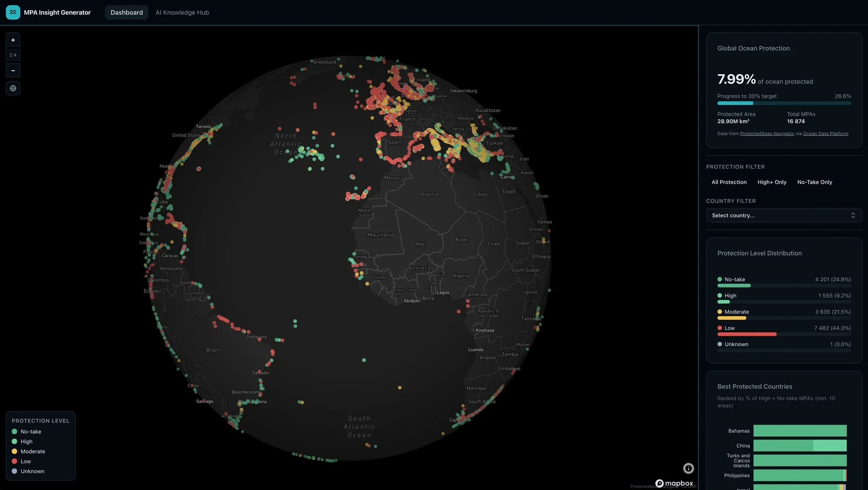Open the map info attribution icon
Screen dimensions: 868x490
coord(688,468)
